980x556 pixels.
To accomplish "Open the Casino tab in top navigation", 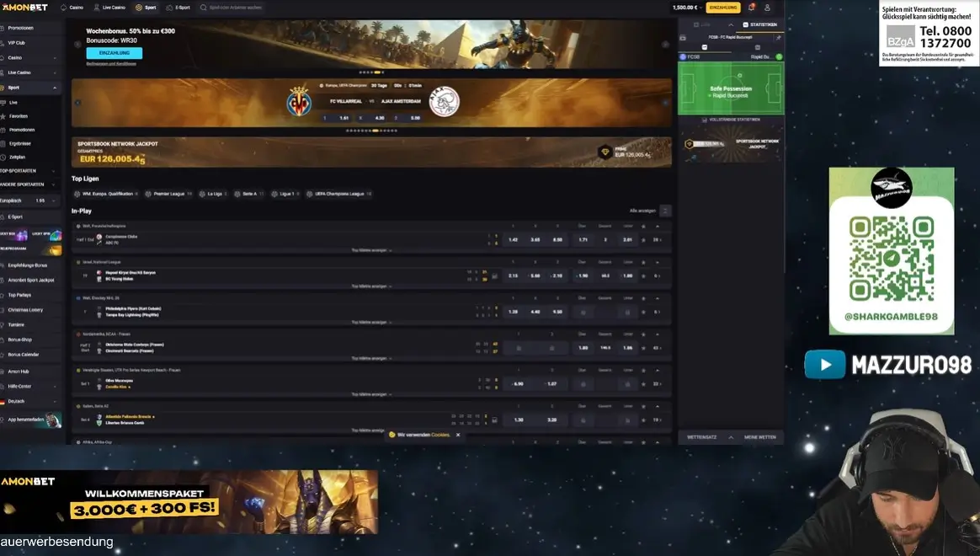I will tap(72, 8).
